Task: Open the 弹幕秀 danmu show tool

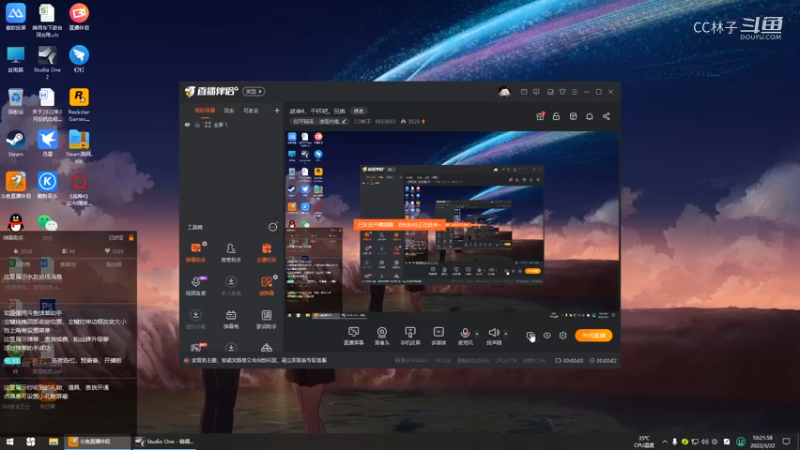Action: (231, 319)
